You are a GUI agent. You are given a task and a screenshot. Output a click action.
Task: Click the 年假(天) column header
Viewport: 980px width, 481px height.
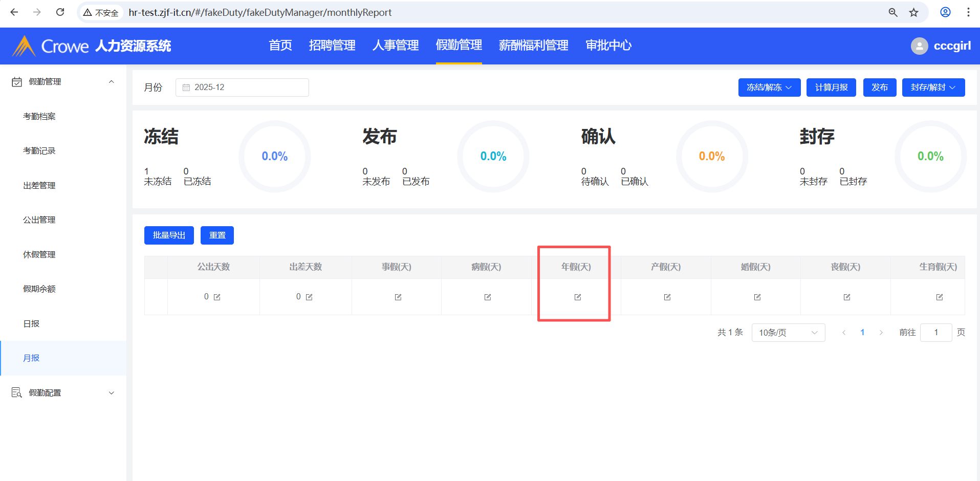coord(576,267)
